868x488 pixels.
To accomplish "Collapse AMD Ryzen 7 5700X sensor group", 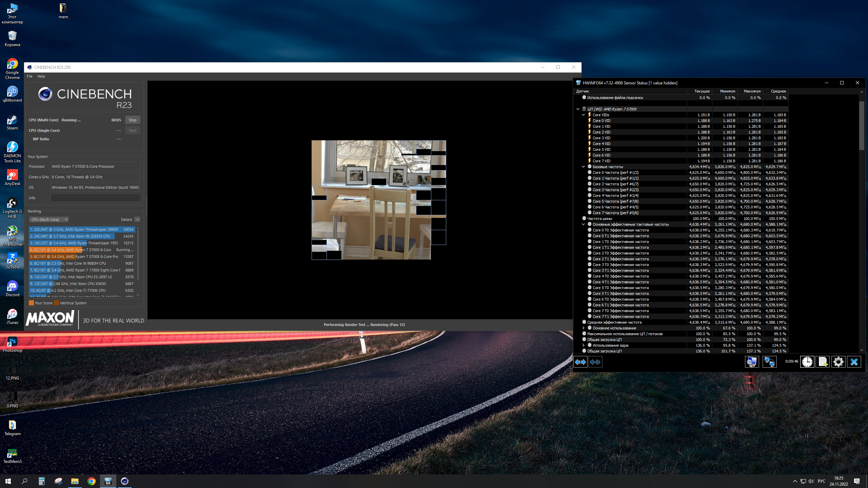I will click(578, 109).
